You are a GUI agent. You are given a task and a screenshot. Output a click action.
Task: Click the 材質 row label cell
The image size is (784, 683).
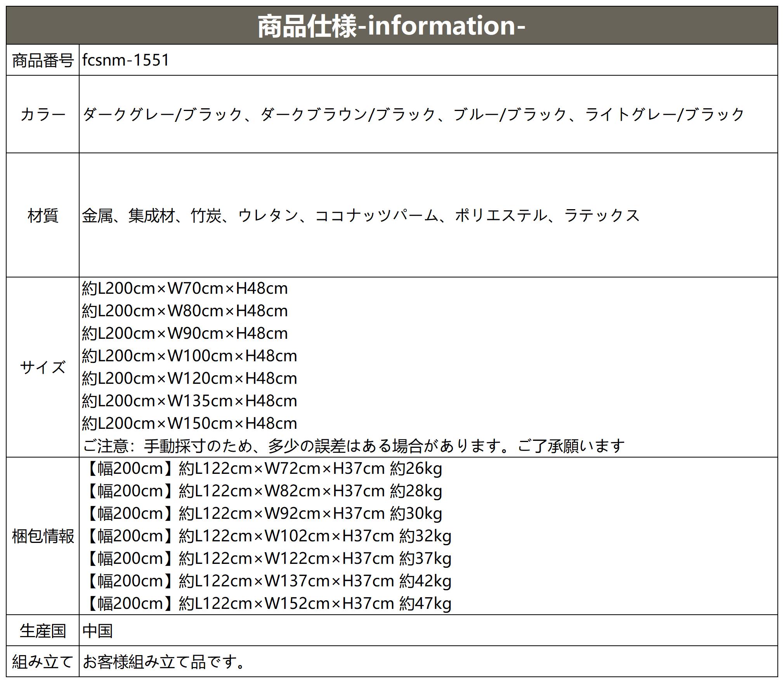pyautogui.click(x=43, y=215)
